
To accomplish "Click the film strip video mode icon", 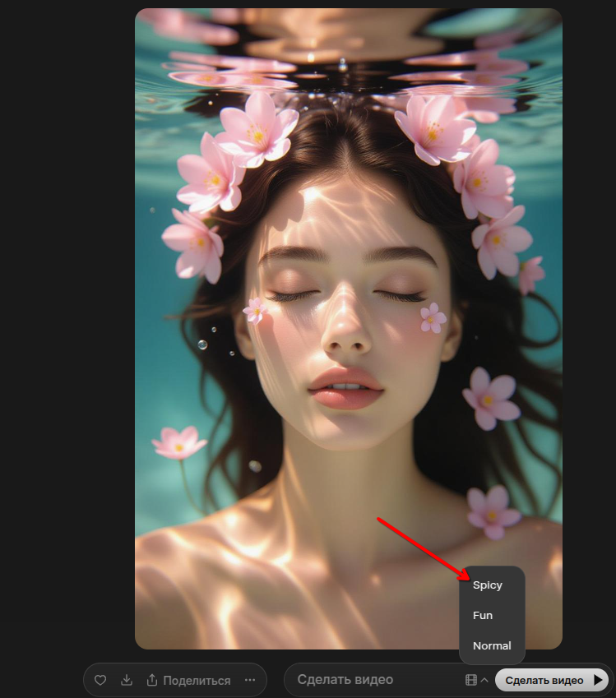I will pyautogui.click(x=471, y=680).
